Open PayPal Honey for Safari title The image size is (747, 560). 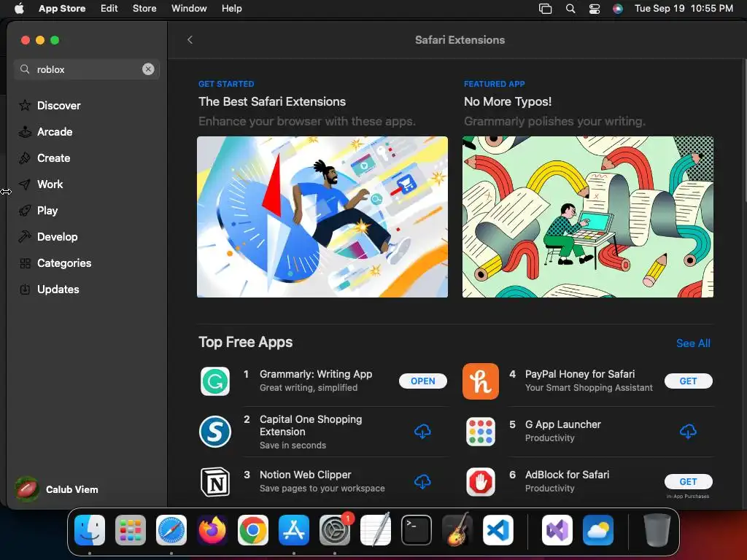[x=580, y=374]
